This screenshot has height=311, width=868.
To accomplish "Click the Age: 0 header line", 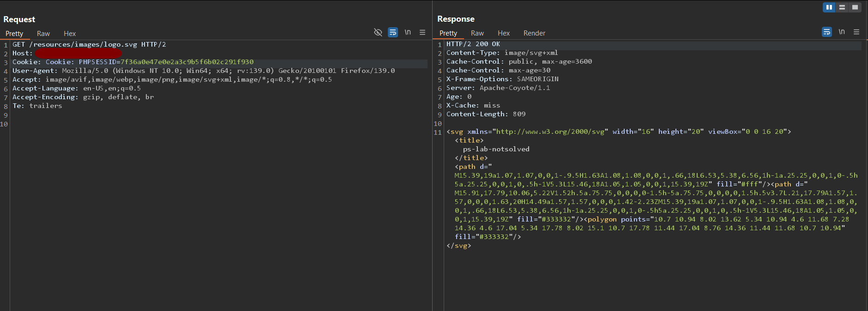I will 459,96.
